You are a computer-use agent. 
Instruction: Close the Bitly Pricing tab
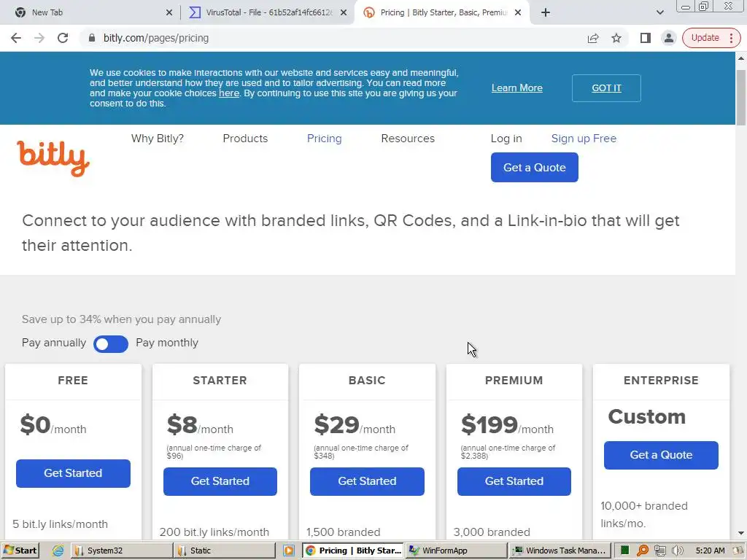[518, 12]
